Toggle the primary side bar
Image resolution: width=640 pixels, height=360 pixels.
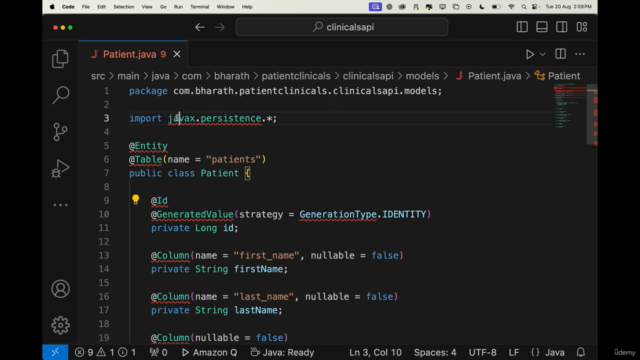coord(522,27)
